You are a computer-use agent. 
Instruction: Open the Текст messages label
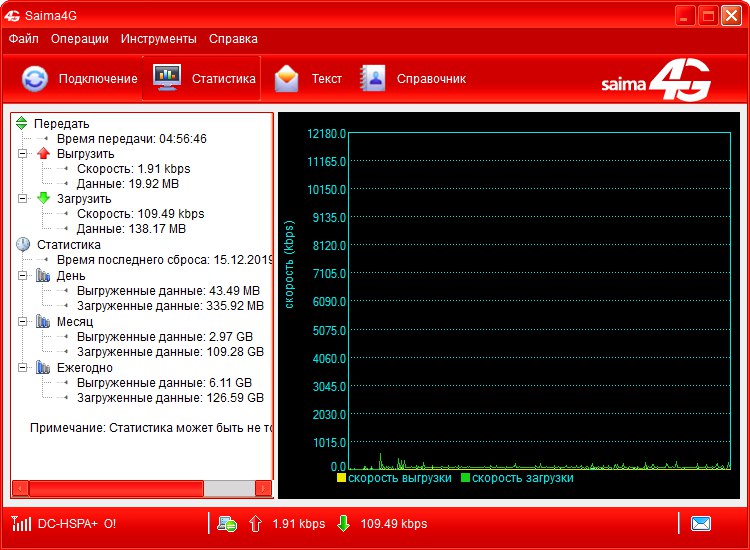(327, 78)
